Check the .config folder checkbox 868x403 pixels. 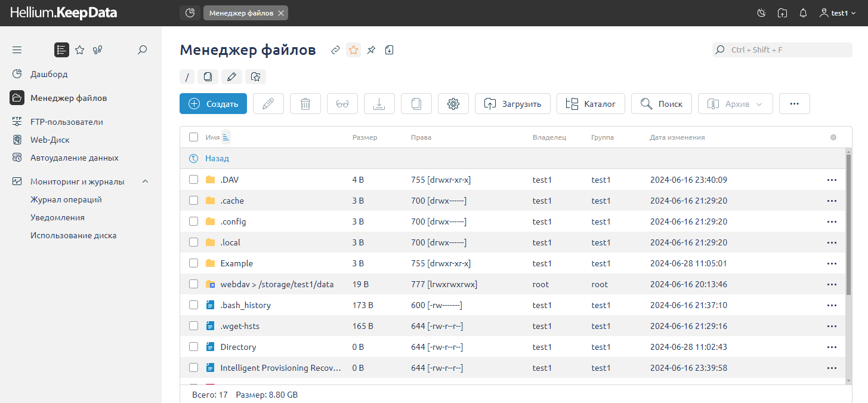point(193,221)
